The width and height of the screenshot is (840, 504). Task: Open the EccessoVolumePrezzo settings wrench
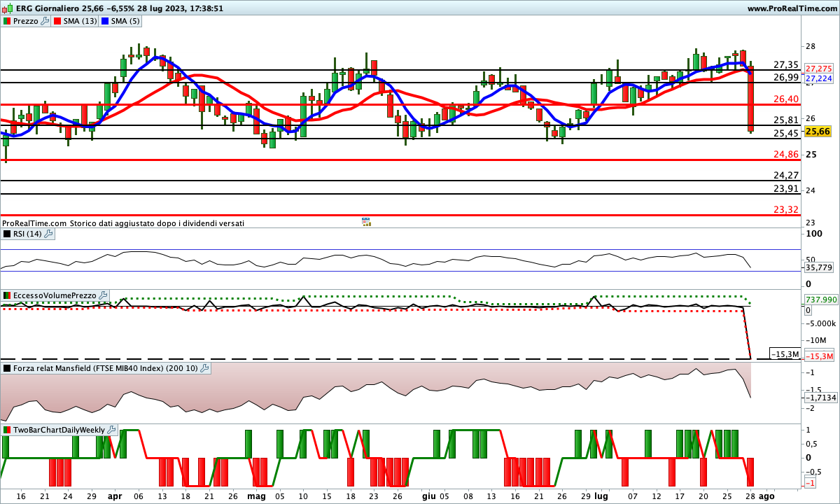[103, 295]
